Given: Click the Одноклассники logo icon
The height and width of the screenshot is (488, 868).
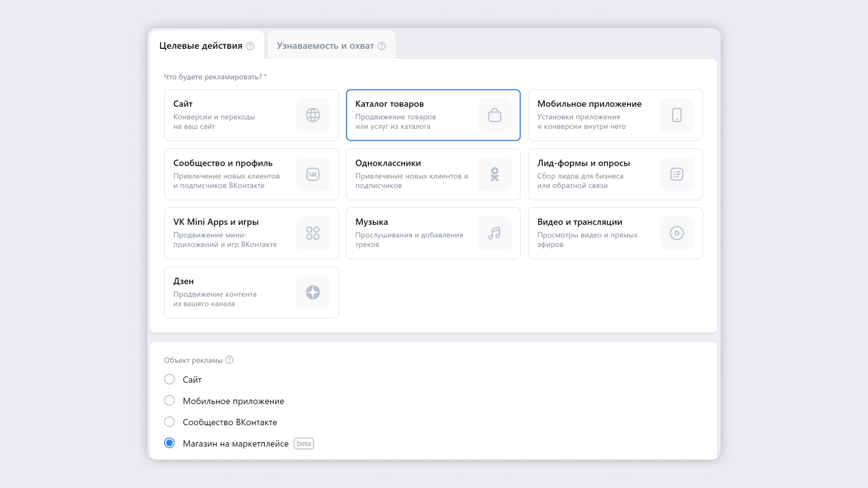Looking at the screenshot, I should (495, 174).
